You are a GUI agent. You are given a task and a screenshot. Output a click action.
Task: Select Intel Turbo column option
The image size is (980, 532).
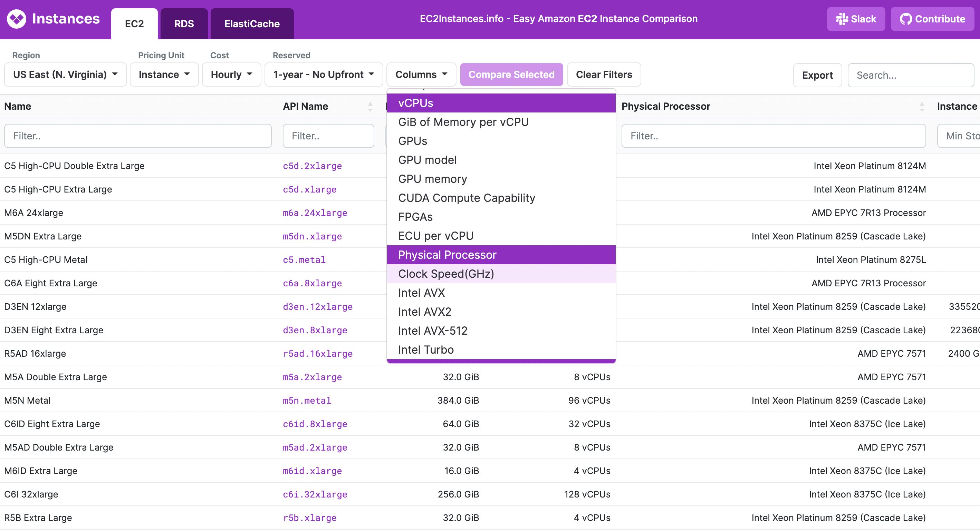click(x=501, y=350)
